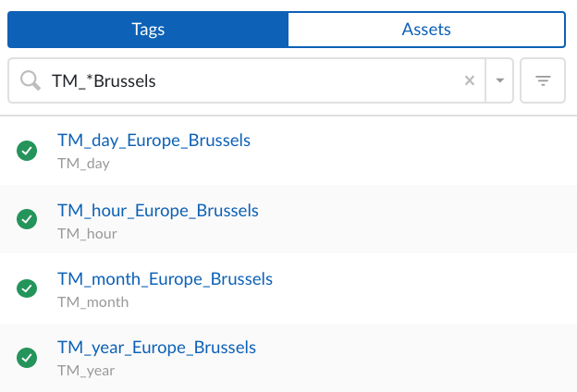Viewport: 577px width, 392px height.
Task: Select the TM_month description text
Action: pos(92,302)
